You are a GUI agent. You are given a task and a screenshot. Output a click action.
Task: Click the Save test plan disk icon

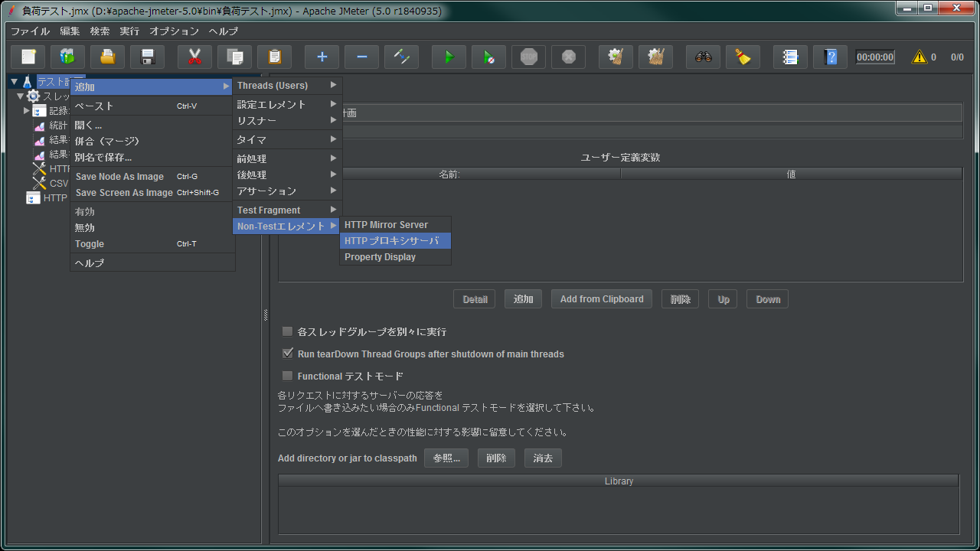[x=147, y=57]
